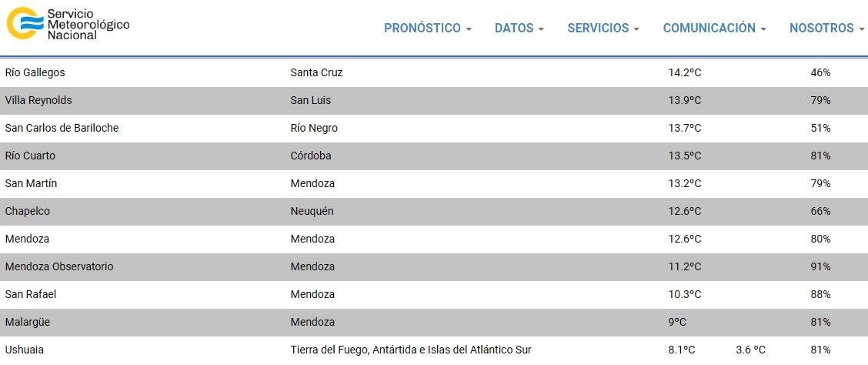Screen dimensions: 868x365
Task: Click Río Gallegos 14.2°C temperature value
Action: click(685, 72)
